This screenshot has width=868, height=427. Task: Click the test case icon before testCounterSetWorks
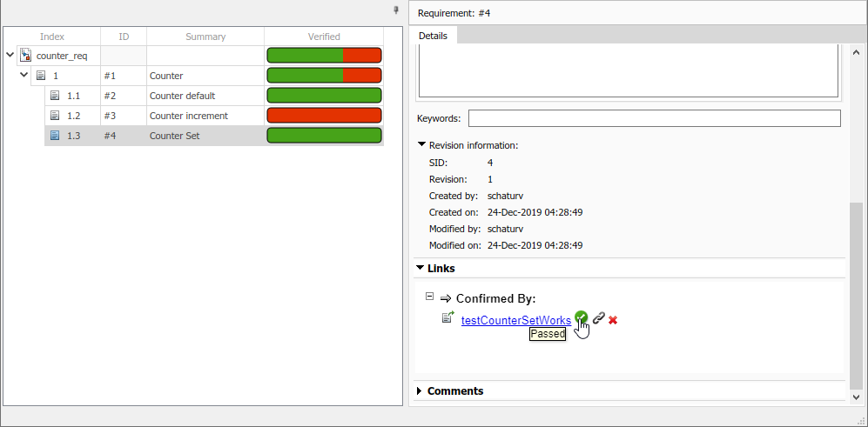point(447,317)
